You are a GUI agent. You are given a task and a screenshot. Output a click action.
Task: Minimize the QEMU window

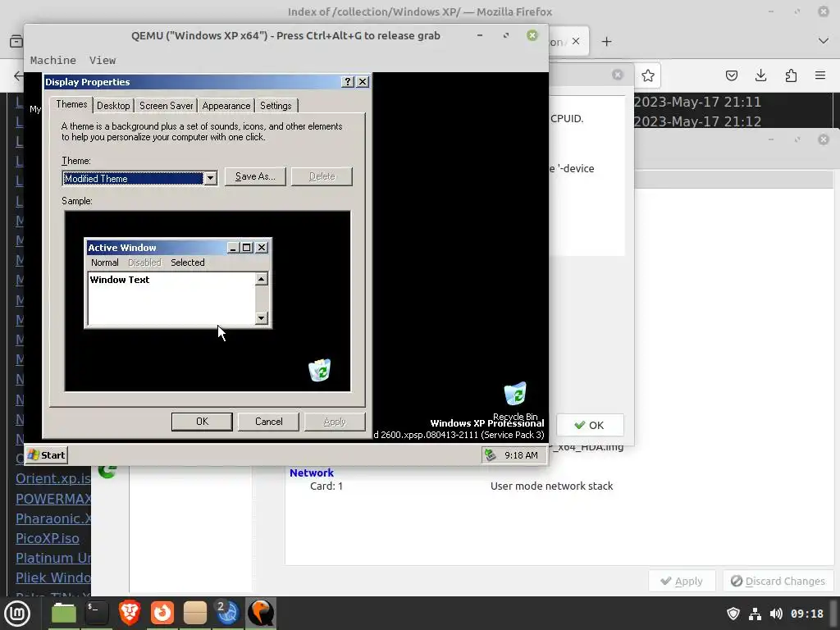[480, 35]
